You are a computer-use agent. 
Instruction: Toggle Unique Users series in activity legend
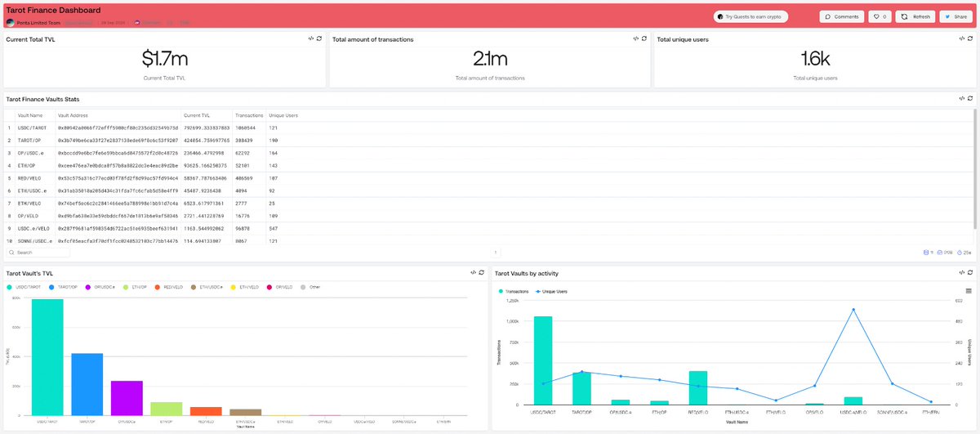[550, 291]
